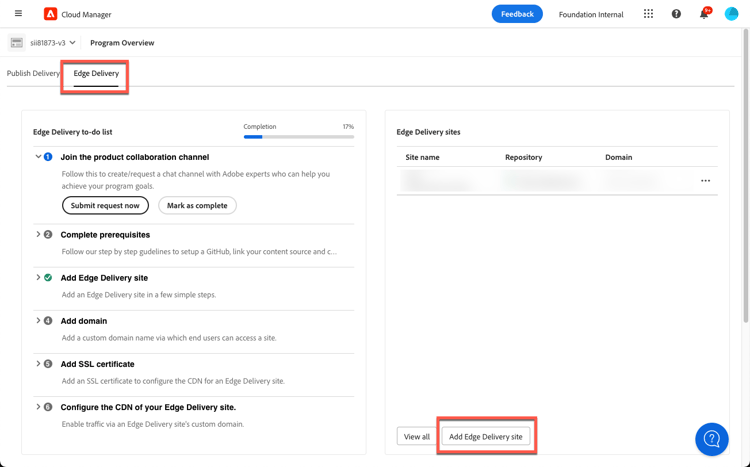Image resolution: width=750 pixels, height=467 pixels.
Task: Open the hamburger navigation menu
Action: [x=18, y=14]
